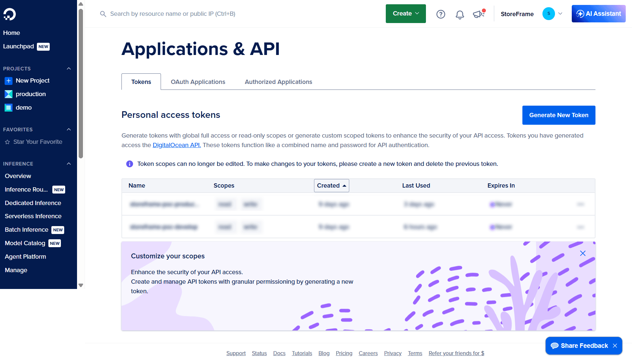
Task: Open the more options menu for second token row
Action: 581,227
